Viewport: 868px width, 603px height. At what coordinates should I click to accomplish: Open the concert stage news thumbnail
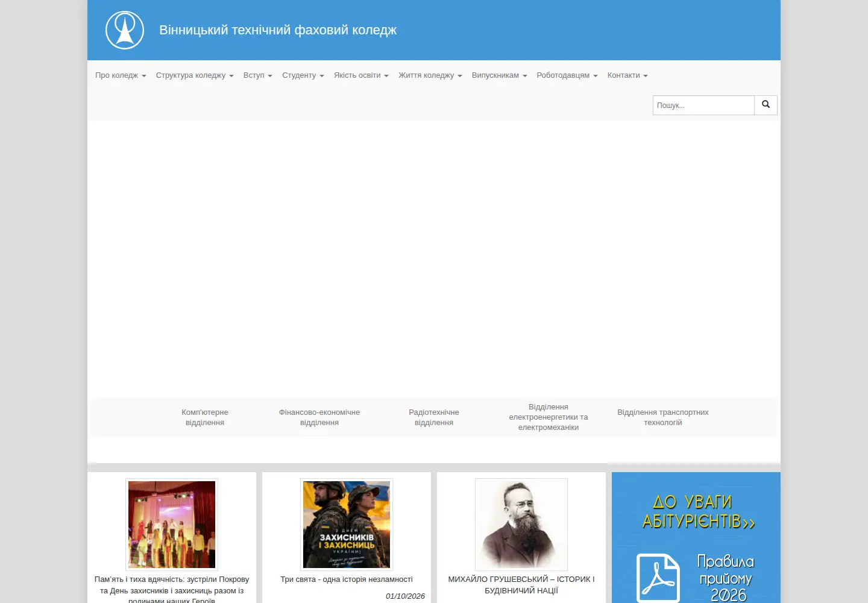172,525
